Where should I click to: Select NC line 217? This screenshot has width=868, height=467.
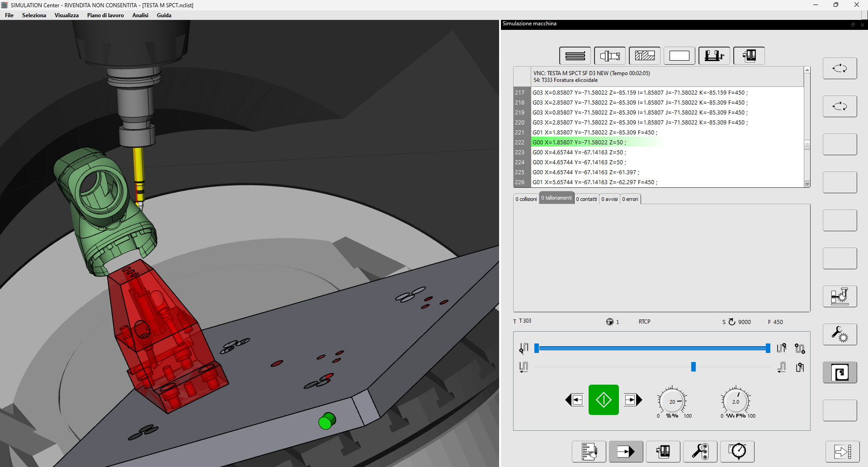[658, 92]
